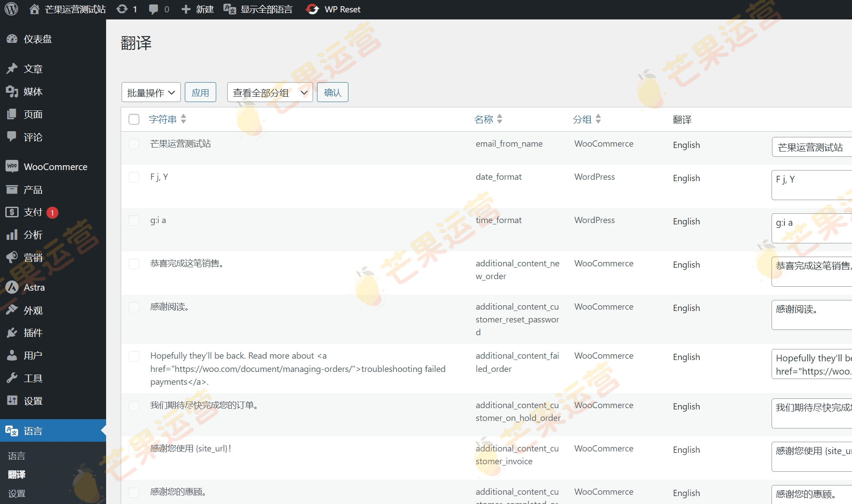
Task: Open the 翻译 submenu item
Action: (17, 474)
